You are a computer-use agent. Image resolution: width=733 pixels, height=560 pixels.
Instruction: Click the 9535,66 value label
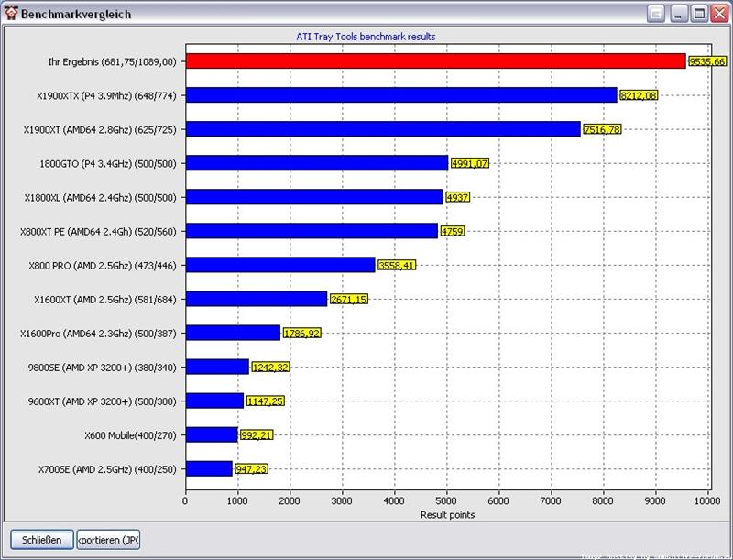click(707, 61)
